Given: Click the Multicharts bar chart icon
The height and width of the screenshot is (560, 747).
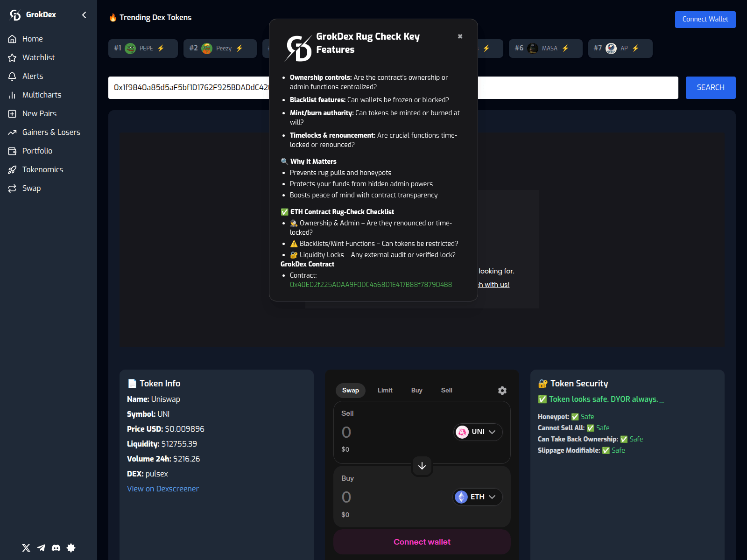Looking at the screenshot, I should click(x=12, y=95).
